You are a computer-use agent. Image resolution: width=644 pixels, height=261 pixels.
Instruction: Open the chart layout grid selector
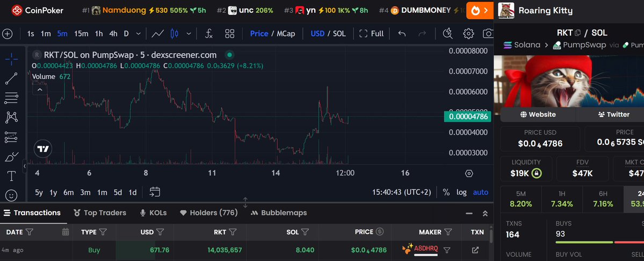[229, 34]
